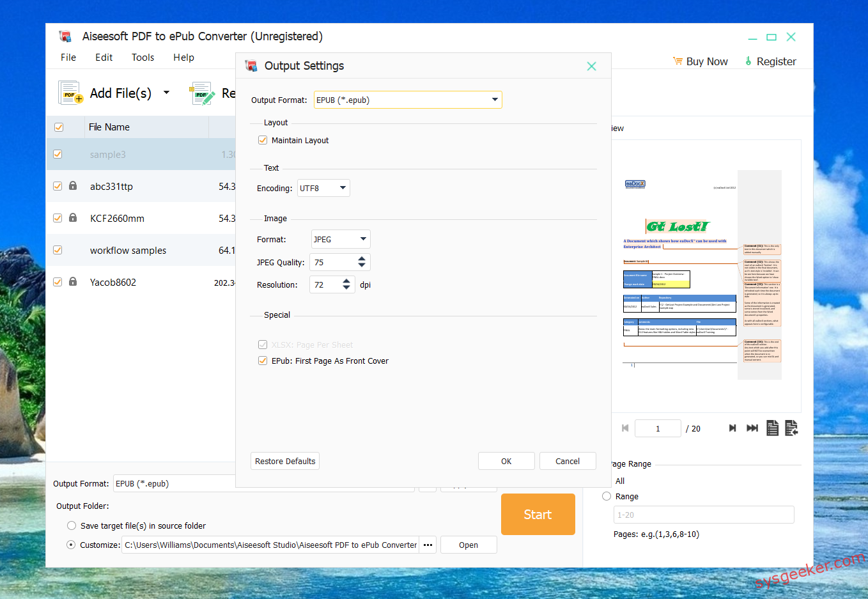Screen dimensions: 868x599
Task: Decrease the Resolution dpi value
Action: (346, 288)
